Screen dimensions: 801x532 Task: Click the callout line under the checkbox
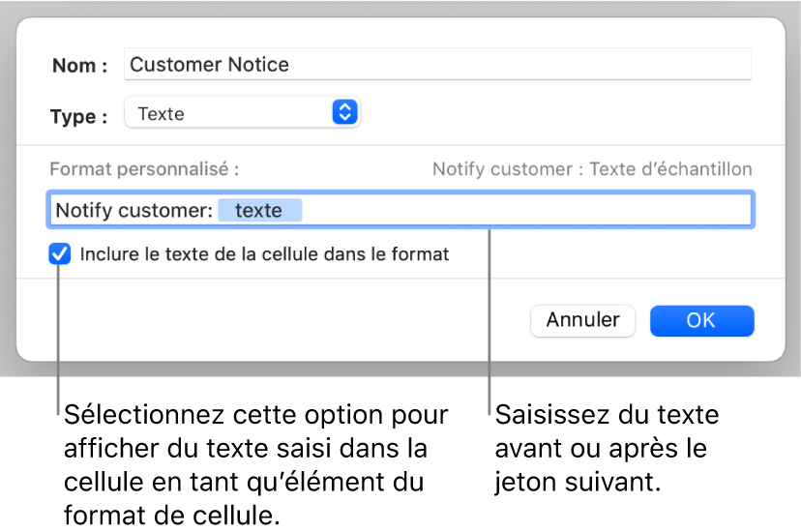[x=59, y=339]
